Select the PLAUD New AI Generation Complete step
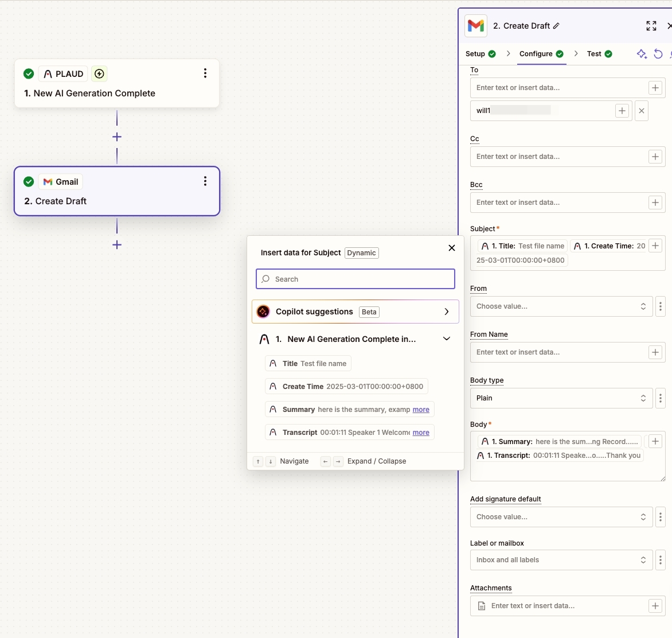The height and width of the screenshot is (638, 672). click(x=117, y=83)
